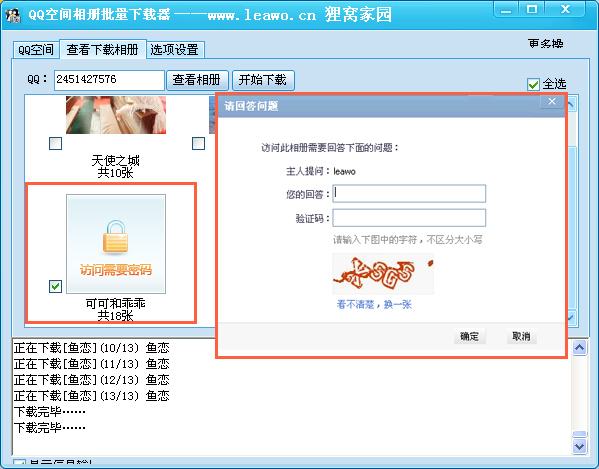Image resolution: width=599 pixels, height=469 pixels.
Task: Click the first 下载完毕 log line
Action: [x=50, y=412]
